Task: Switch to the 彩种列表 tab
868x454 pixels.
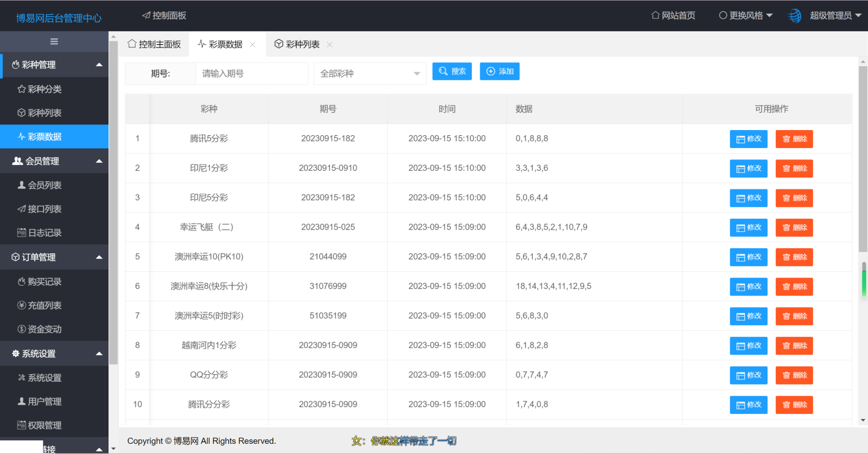Action: (x=297, y=44)
